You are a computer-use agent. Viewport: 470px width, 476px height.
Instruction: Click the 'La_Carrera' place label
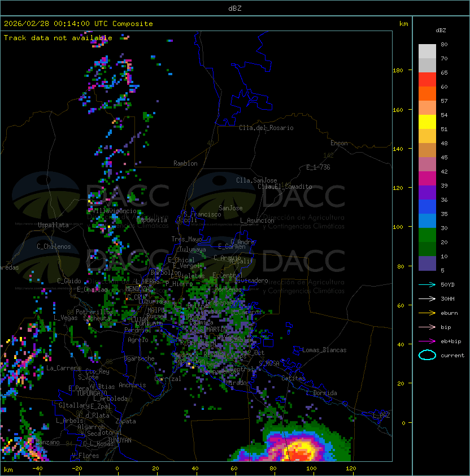click(63, 368)
